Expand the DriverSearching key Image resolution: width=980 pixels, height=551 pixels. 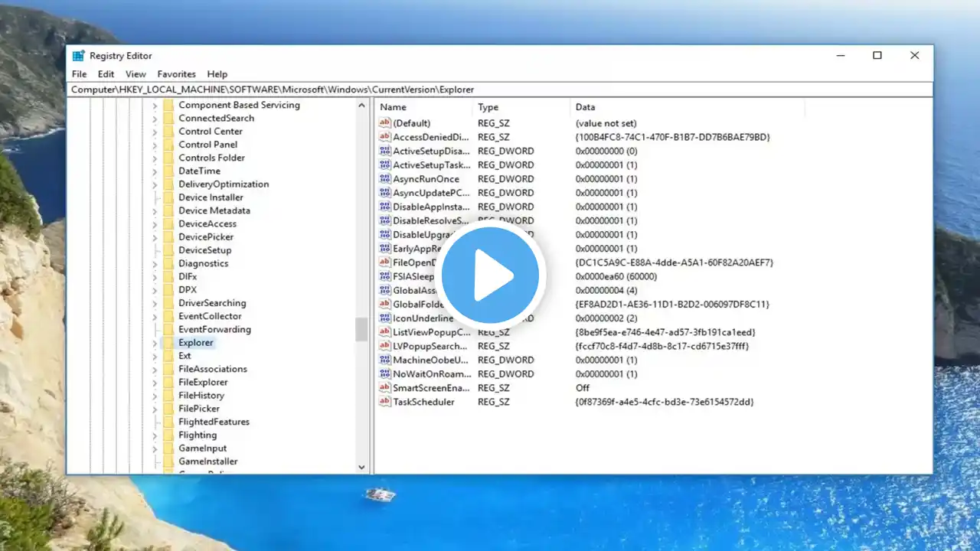(x=155, y=303)
